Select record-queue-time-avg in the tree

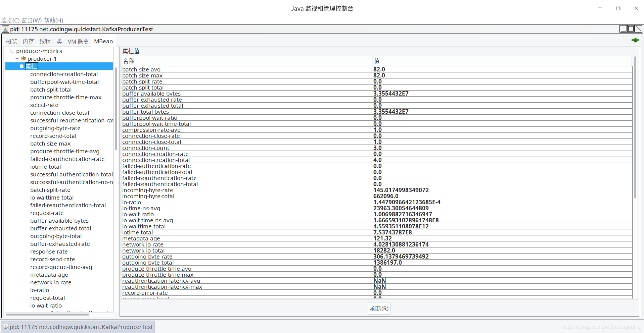(x=61, y=267)
